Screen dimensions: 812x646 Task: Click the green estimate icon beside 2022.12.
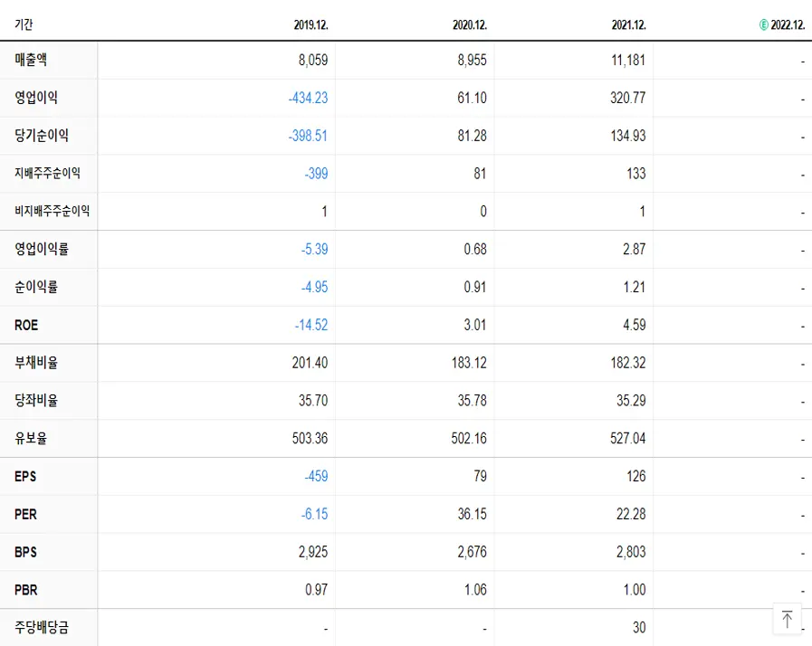point(763,24)
